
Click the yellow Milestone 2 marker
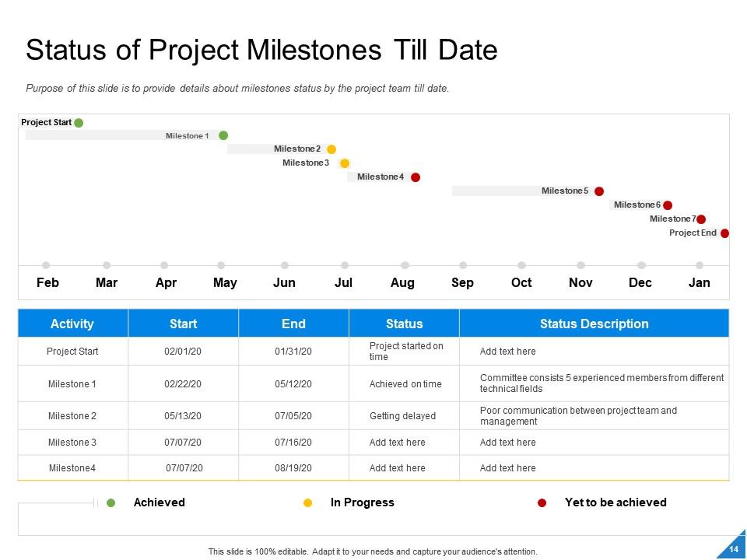[x=331, y=149]
